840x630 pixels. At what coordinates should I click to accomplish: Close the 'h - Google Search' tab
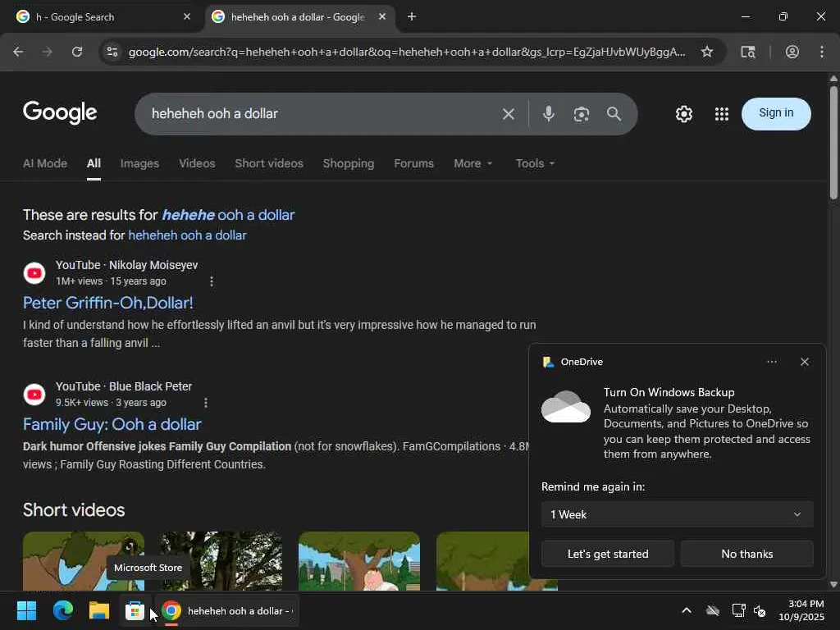(x=186, y=16)
